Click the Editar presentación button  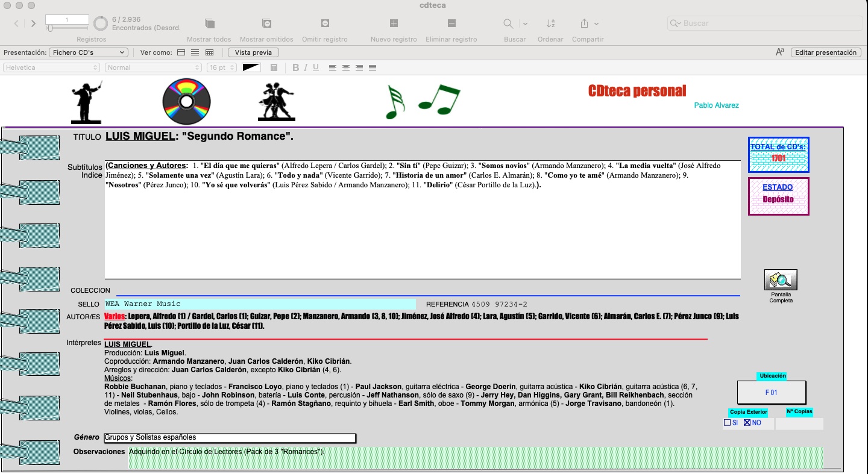tap(825, 52)
